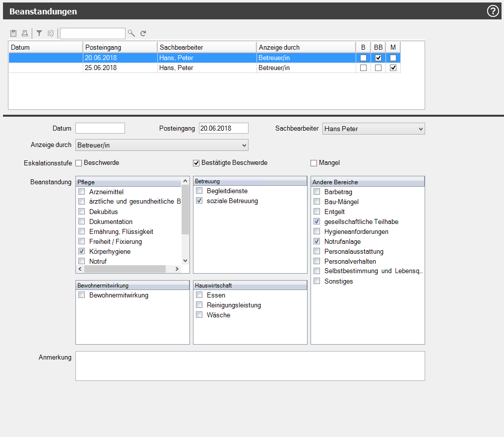Viewport: 504px width, 437px height.
Task: Enable the Mangel escalation checkbox
Action: point(314,163)
